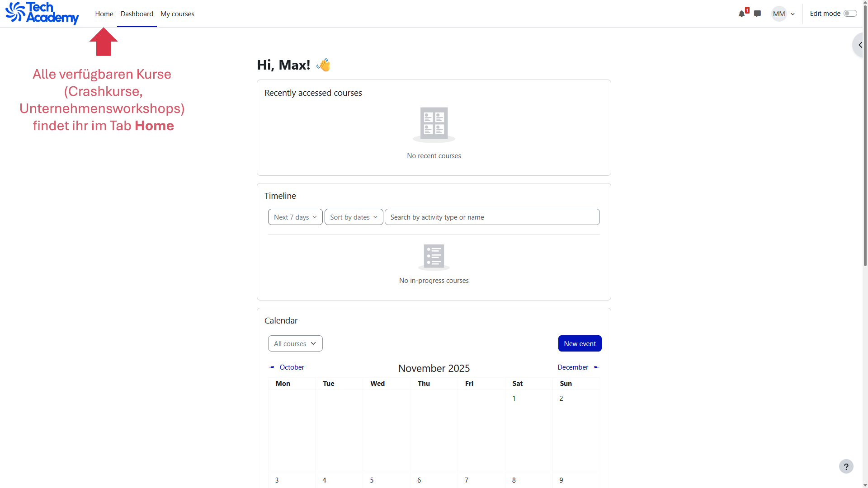Open the block drawer chevron
This screenshot has height=488, width=868.
coord(860,45)
